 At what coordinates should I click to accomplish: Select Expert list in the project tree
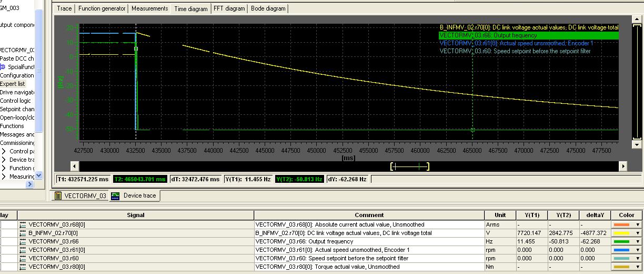pos(12,84)
